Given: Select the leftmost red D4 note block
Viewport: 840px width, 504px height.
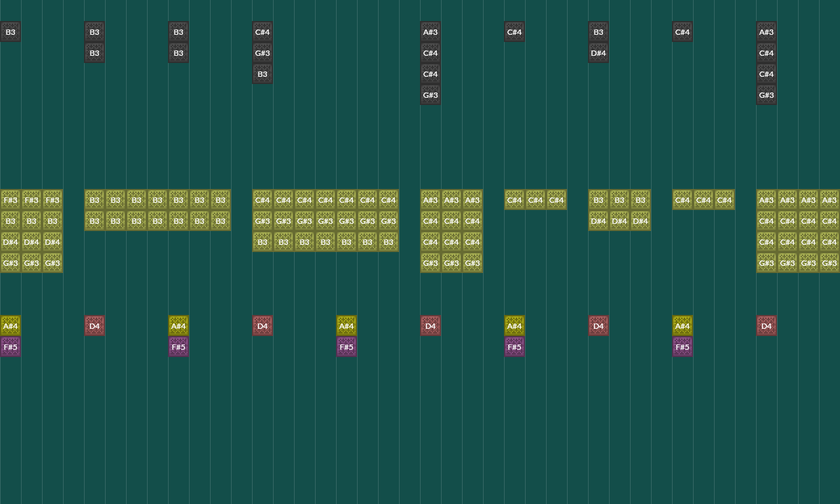Looking at the screenshot, I should 94,326.
